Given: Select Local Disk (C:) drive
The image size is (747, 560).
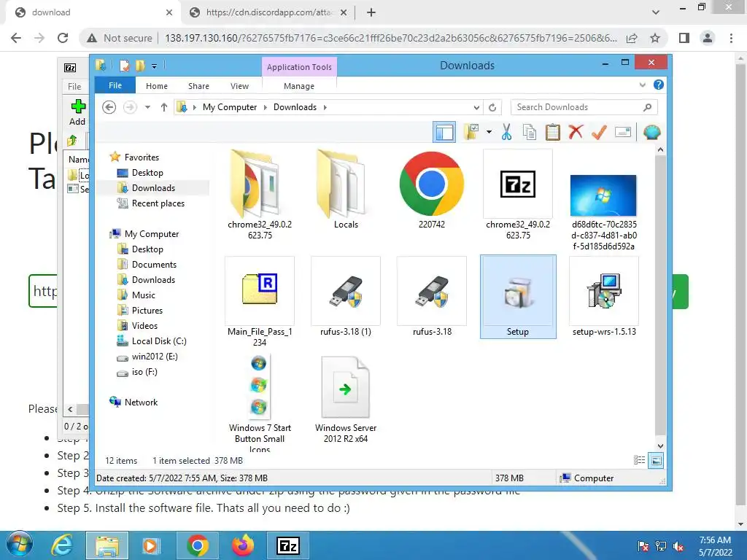Looking at the screenshot, I should [158, 341].
